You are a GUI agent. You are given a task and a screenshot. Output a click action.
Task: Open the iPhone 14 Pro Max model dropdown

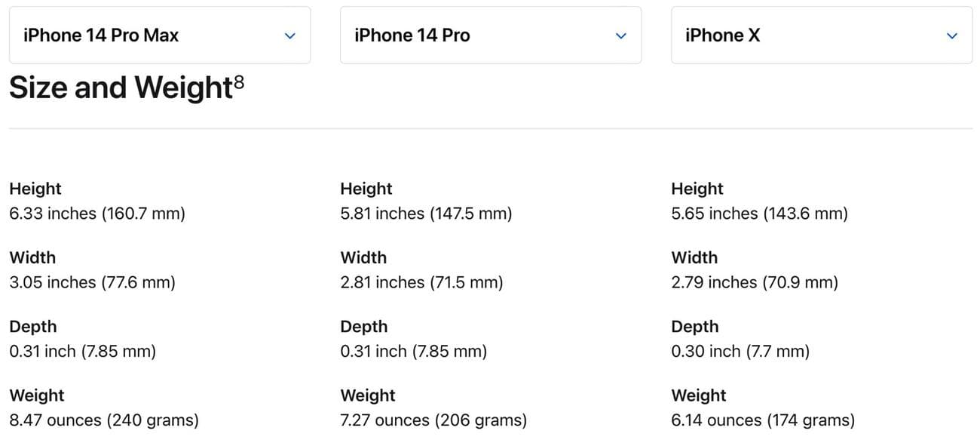coord(159,35)
